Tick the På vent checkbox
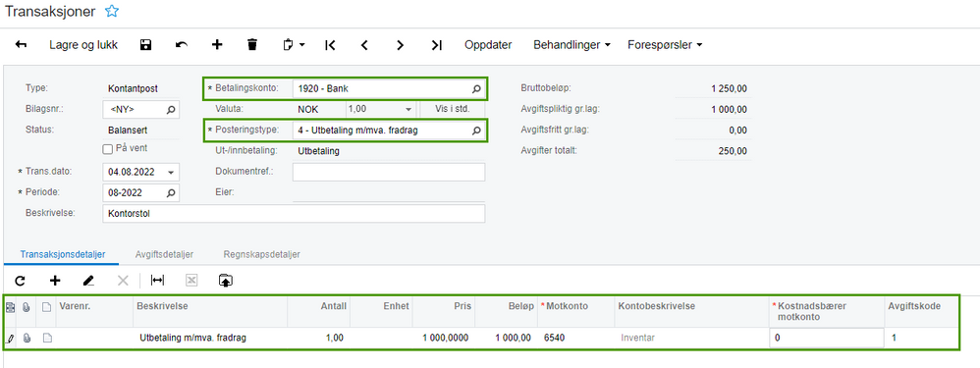Viewport: 980px width, 368px height. click(107, 149)
